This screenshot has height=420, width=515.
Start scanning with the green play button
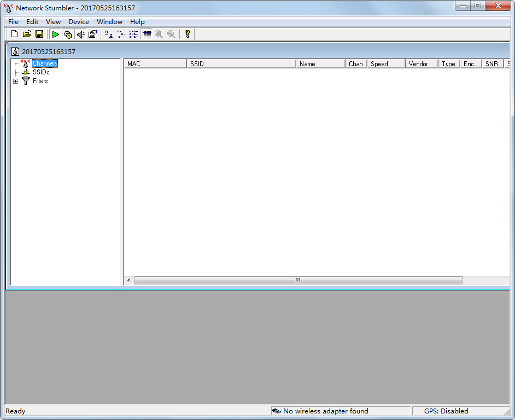click(56, 34)
